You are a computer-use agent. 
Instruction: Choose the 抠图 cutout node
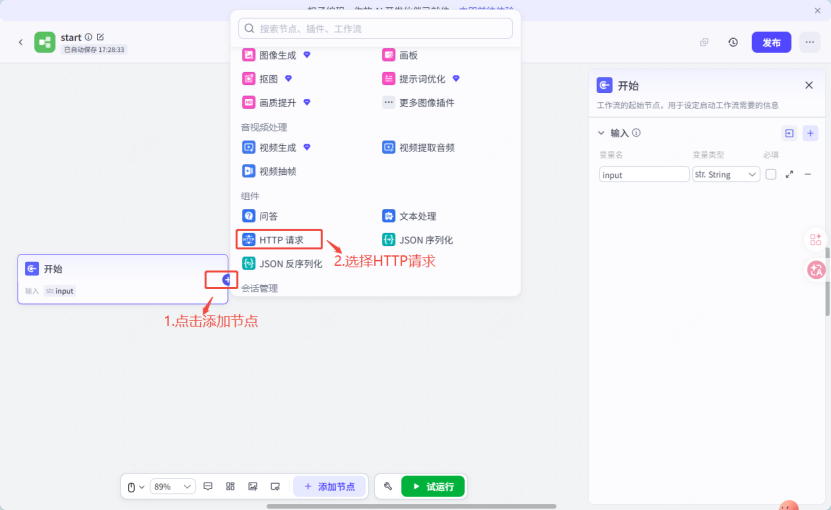point(267,79)
